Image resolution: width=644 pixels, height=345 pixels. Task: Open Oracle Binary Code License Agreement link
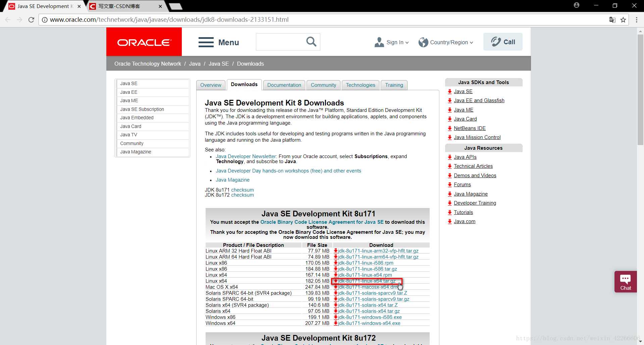pos(322,222)
